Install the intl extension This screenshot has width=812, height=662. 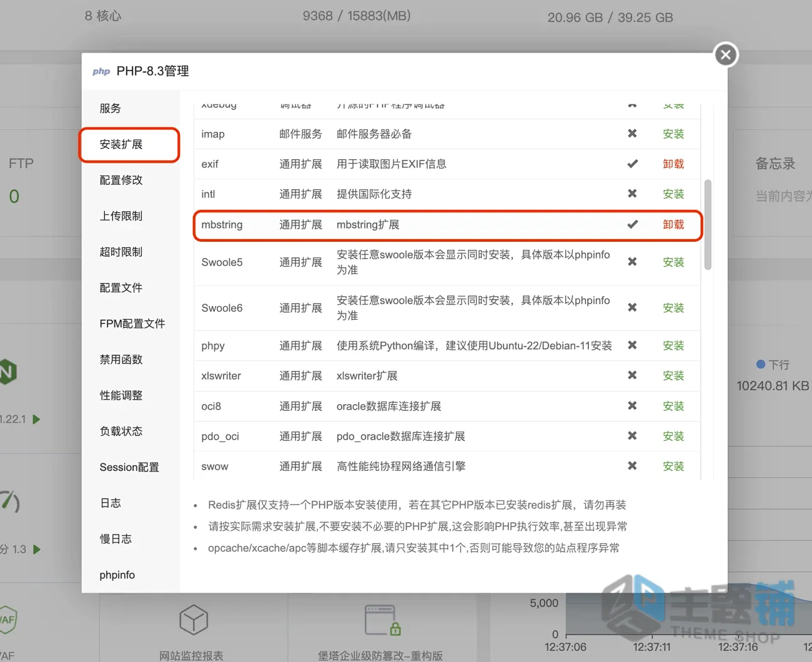coord(673,194)
